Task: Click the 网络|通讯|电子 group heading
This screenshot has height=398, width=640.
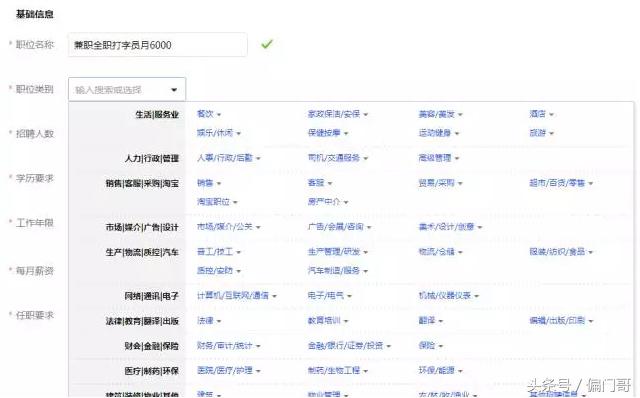Action: pos(152,296)
